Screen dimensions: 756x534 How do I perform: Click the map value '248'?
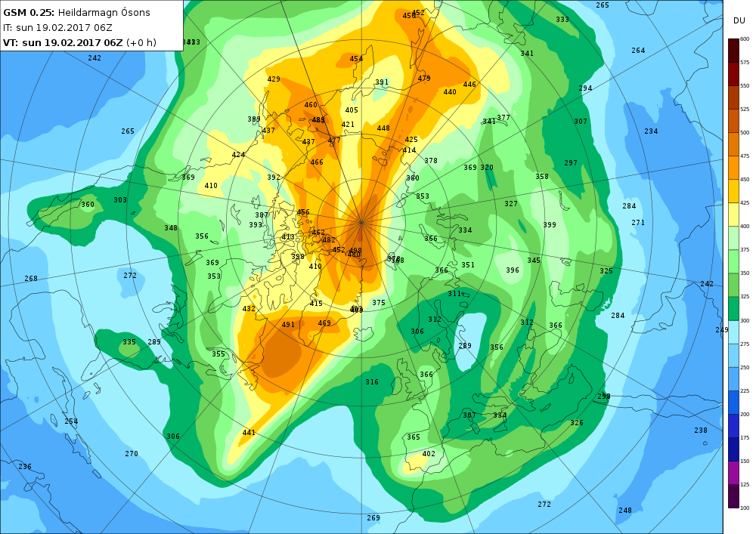pyautogui.click(x=625, y=511)
